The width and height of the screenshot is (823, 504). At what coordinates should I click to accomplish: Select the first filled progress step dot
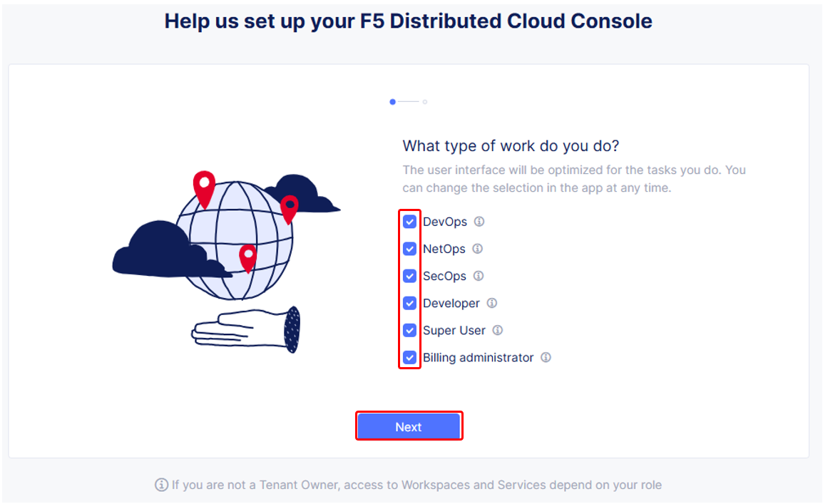coord(393,102)
